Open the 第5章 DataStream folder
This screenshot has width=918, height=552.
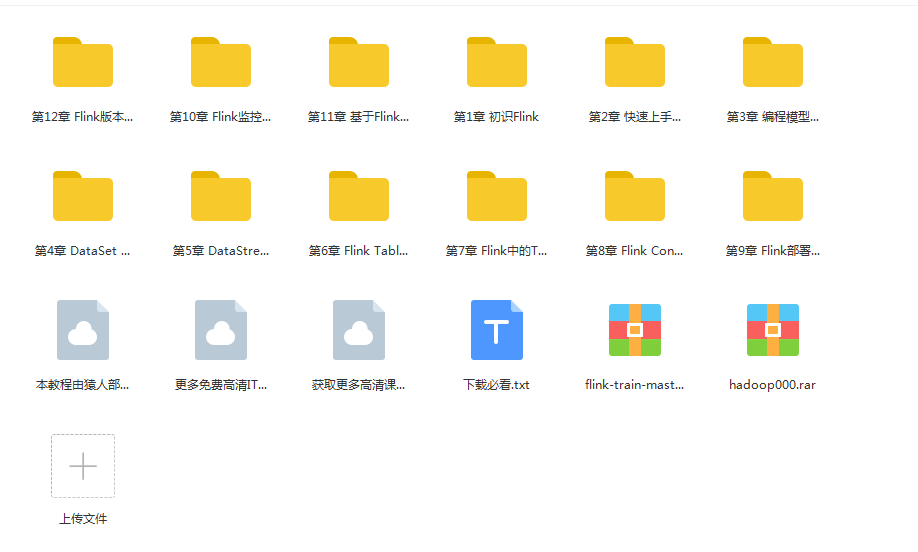pos(221,197)
